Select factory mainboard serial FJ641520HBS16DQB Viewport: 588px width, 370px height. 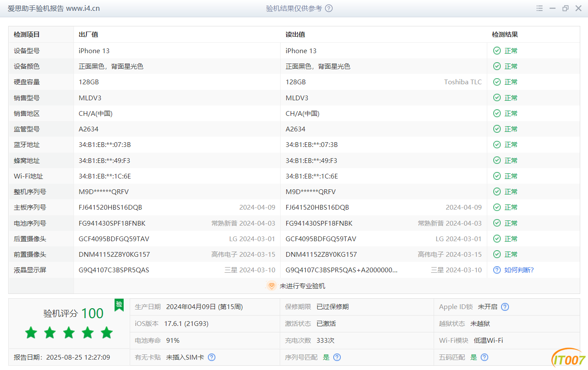point(110,207)
